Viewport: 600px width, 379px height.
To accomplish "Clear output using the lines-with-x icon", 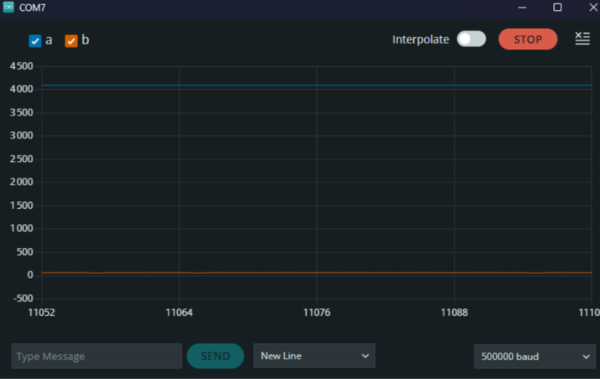I will [582, 39].
